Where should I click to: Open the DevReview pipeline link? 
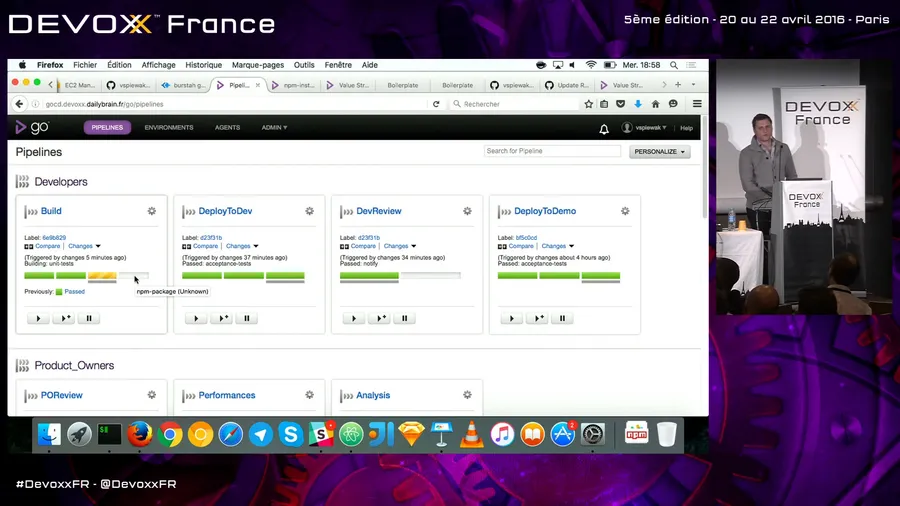coord(379,211)
